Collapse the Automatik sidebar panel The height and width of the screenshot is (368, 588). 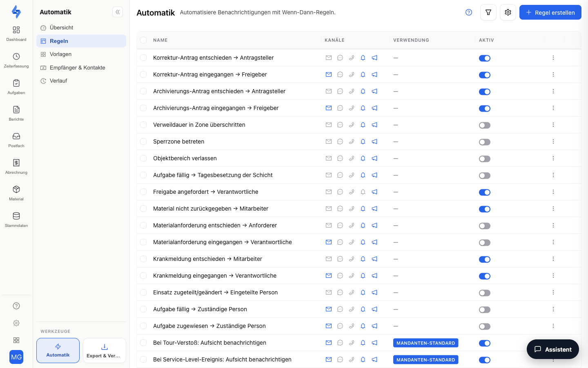point(118,12)
